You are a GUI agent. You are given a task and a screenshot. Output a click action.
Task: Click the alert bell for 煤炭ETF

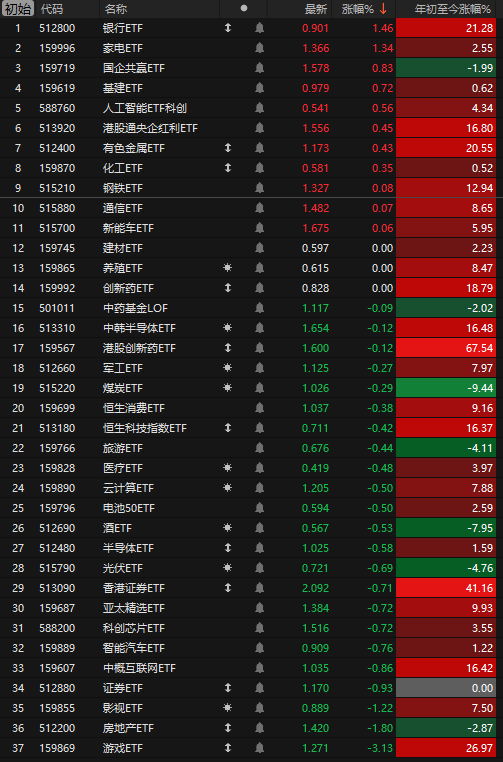pos(260,388)
